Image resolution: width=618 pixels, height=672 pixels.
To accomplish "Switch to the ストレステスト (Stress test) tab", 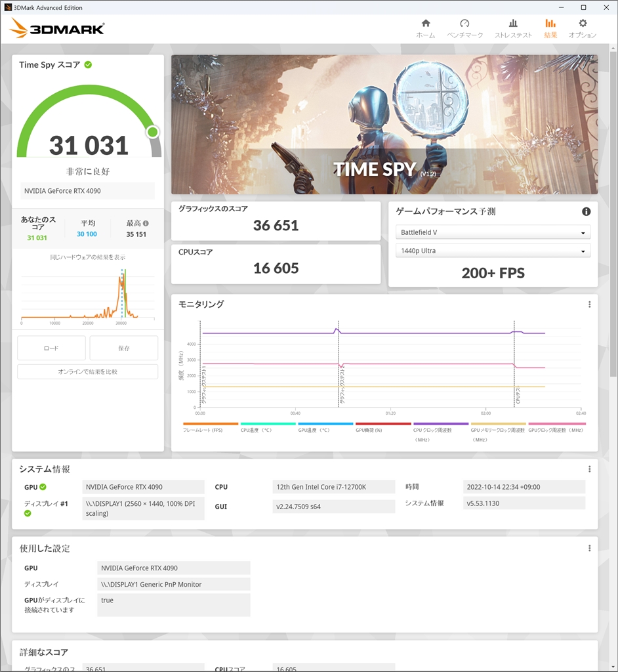I will click(x=513, y=29).
